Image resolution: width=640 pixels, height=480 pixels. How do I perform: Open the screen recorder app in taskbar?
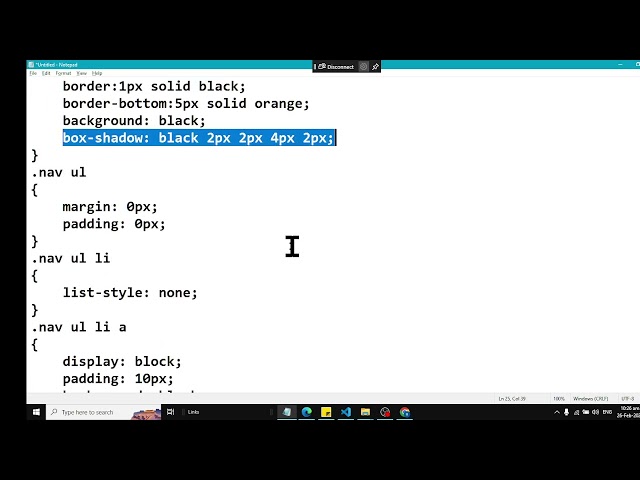(385, 412)
